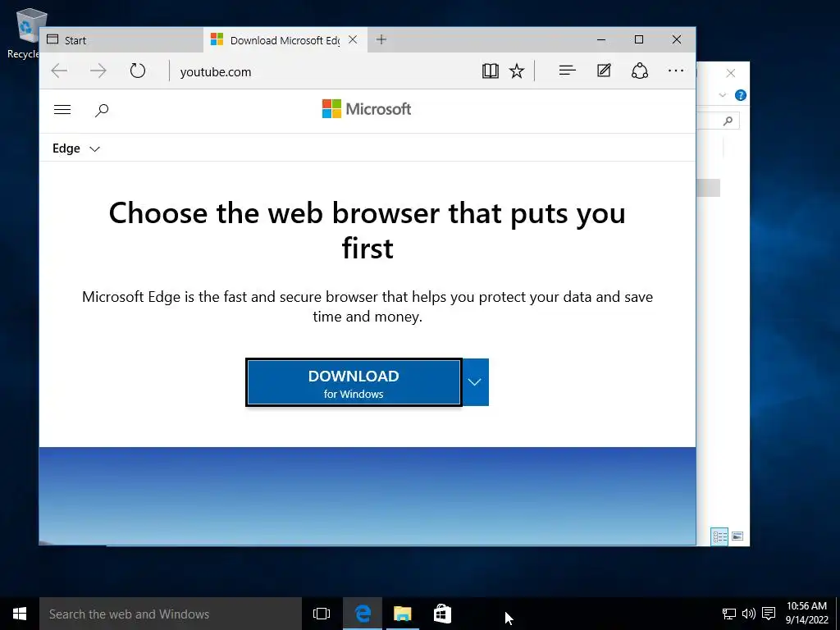Open Reading view book icon
The width and height of the screenshot is (840, 630).
(491, 71)
